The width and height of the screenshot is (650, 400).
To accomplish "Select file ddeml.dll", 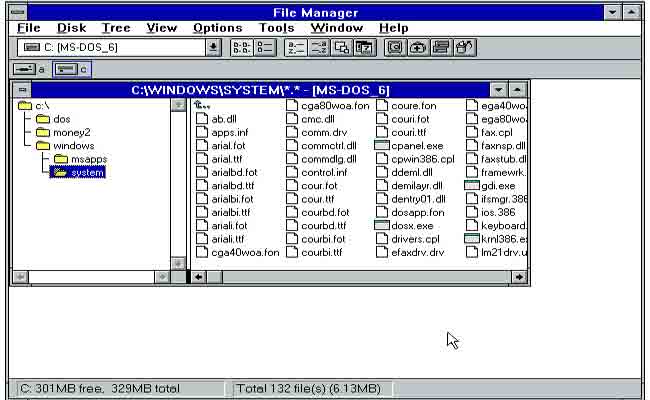I will pos(412,172).
